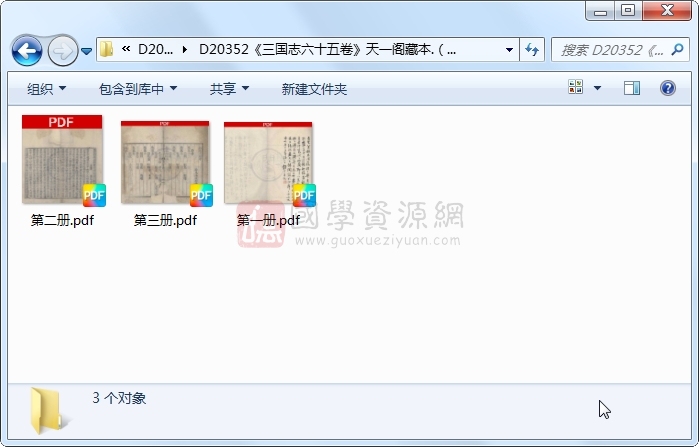Image resolution: width=699 pixels, height=447 pixels.
Task: Open recent locations dropdown beside Forward arrow
Action: (86, 51)
